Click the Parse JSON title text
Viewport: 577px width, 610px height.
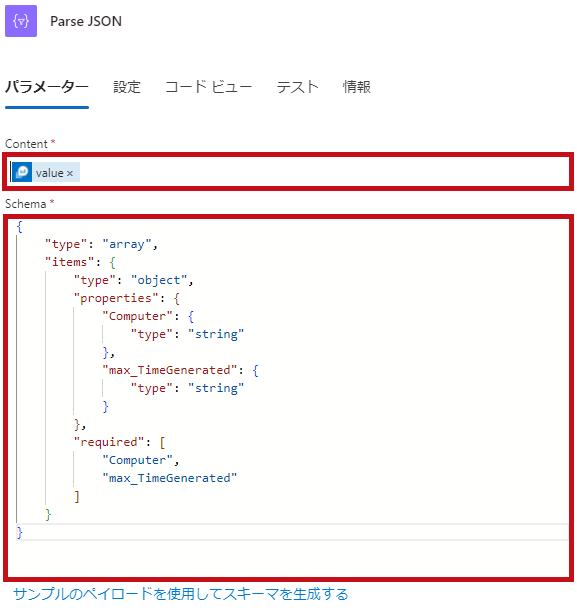pos(86,21)
